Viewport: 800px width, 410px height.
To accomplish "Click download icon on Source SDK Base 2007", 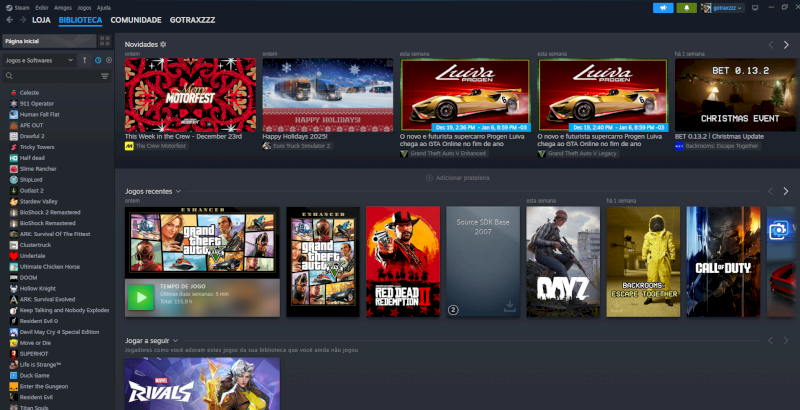I will (509, 306).
